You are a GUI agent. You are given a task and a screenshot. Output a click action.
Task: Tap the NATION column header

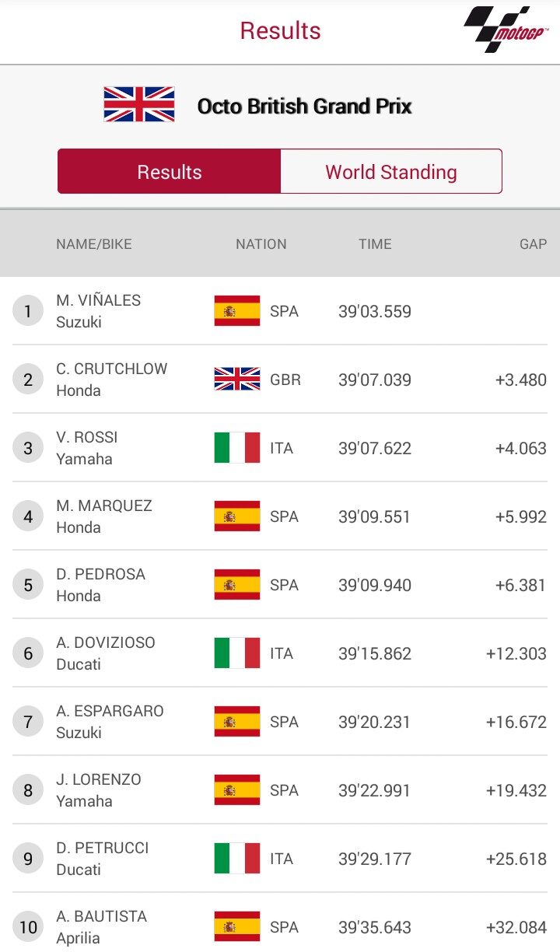[x=261, y=244]
